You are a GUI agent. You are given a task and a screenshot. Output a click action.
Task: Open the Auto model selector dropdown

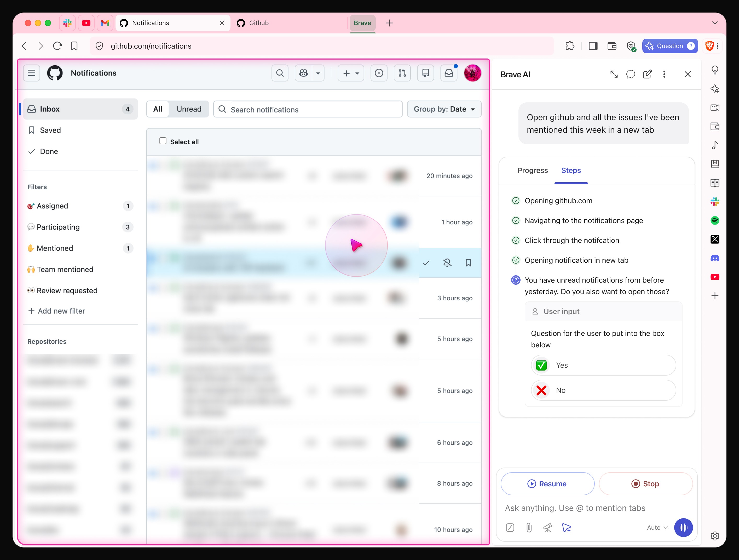pos(657,528)
